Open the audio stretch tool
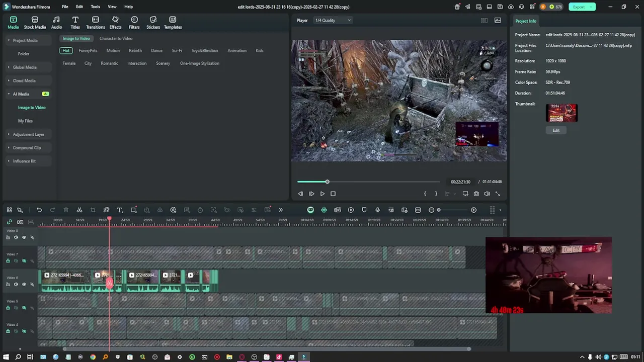Screen dimensions: 644x362 pyautogui.click(x=106, y=210)
